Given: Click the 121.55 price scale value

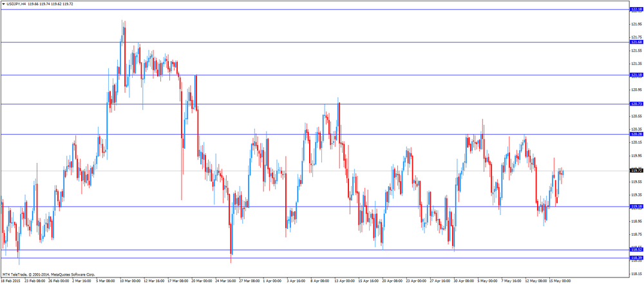Looking at the screenshot, I should point(637,50).
